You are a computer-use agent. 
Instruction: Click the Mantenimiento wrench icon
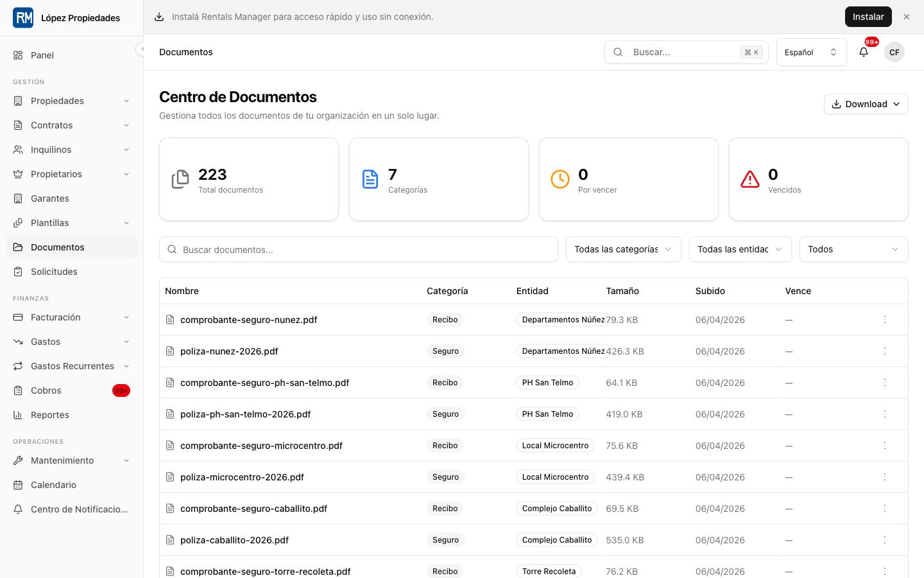tap(18, 460)
